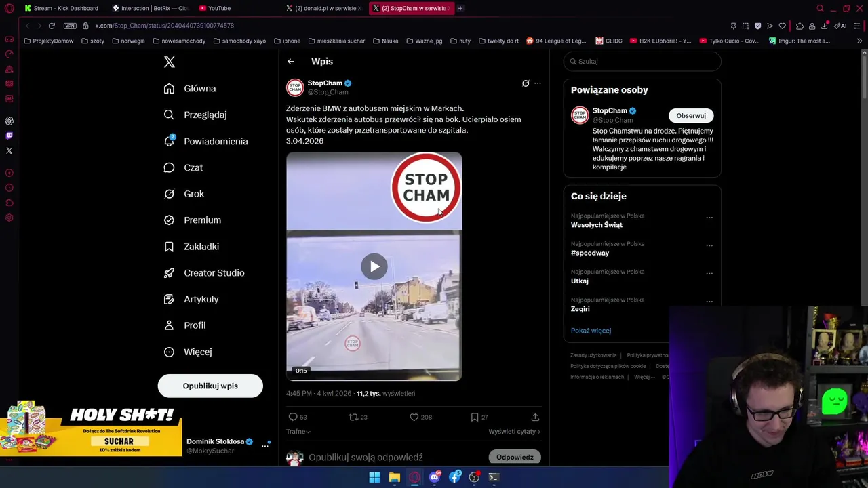Bookmark the post with 27 bookmarks
868x488 pixels.
[479, 417]
